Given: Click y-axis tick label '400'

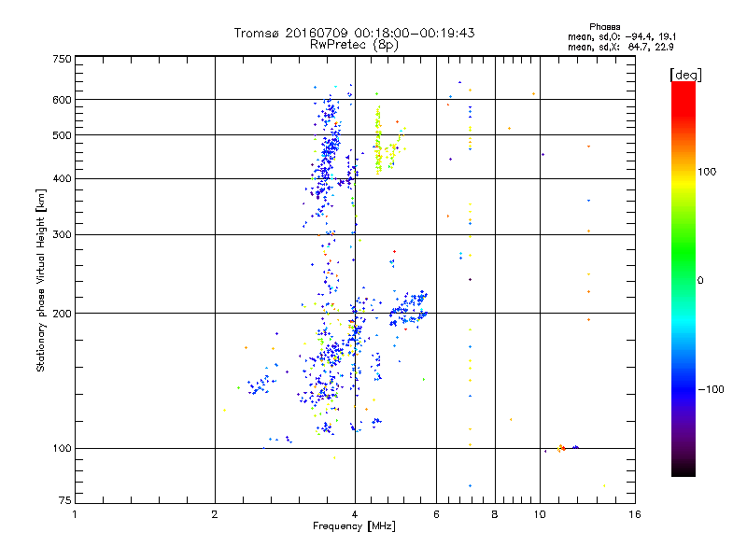Looking at the screenshot, I should pyautogui.click(x=62, y=179).
